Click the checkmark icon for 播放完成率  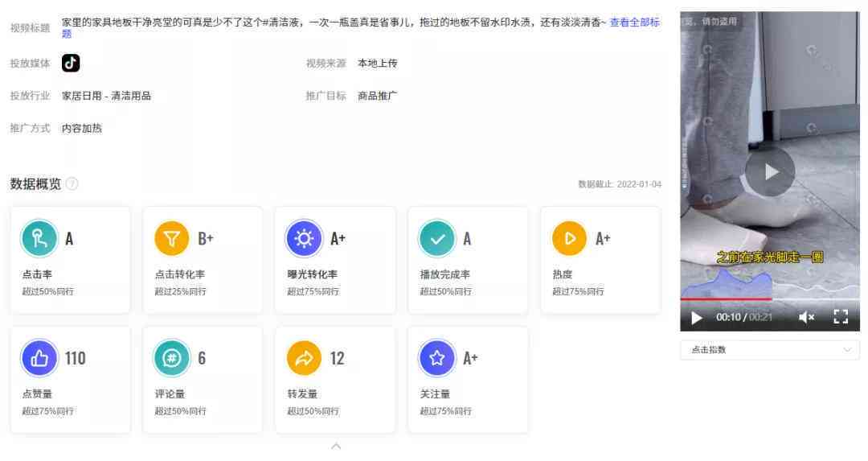pyautogui.click(x=436, y=239)
